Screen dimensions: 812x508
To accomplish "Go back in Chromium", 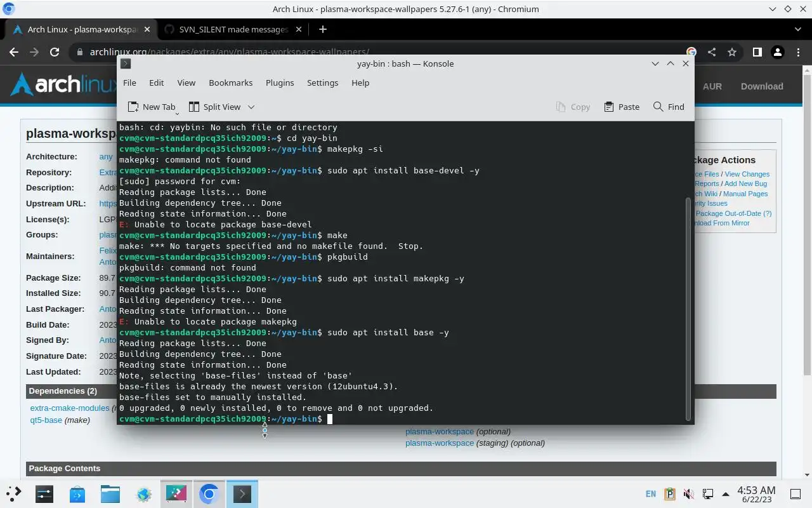I will pyautogui.click(x=14, y=52).
